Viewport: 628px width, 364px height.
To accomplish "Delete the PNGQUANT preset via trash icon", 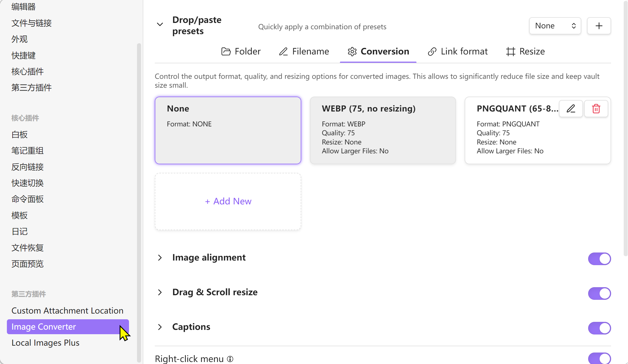I will coord(596,109).
